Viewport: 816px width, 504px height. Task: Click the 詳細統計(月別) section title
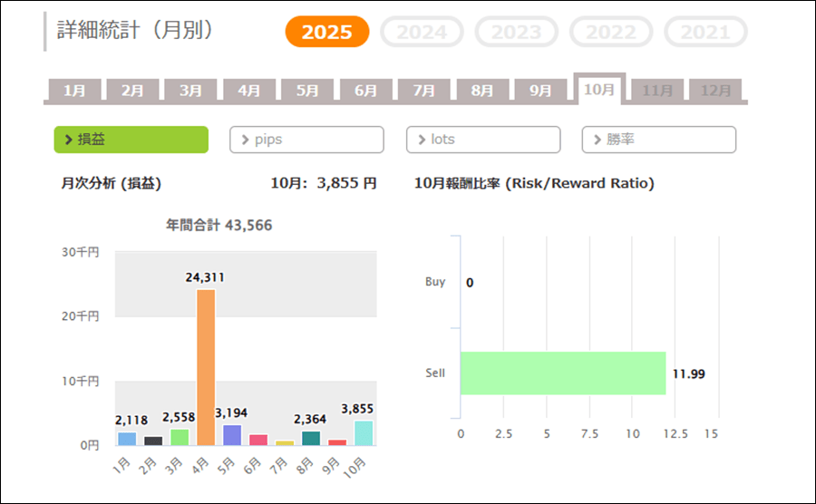[135, 30]
